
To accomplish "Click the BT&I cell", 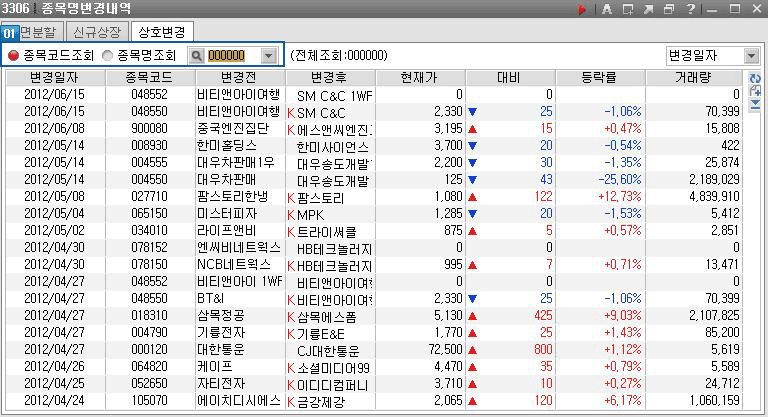I will click(240, 299).
